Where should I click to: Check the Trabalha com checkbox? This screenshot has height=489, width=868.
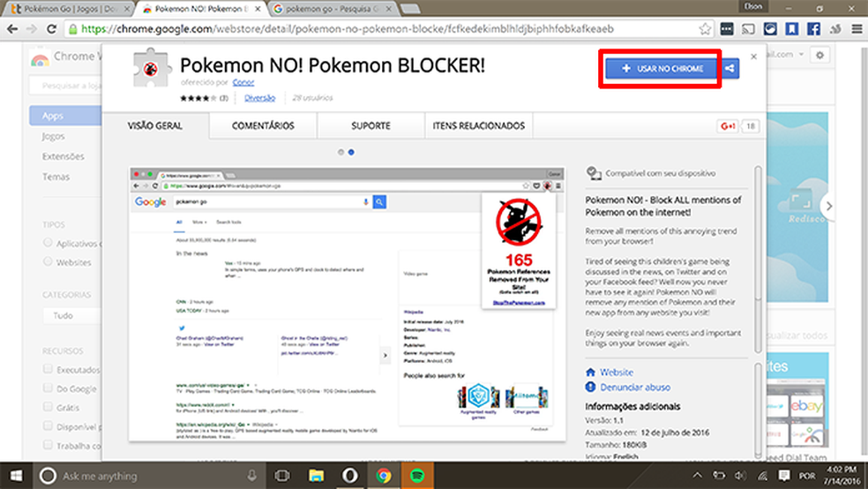(48, 445)
